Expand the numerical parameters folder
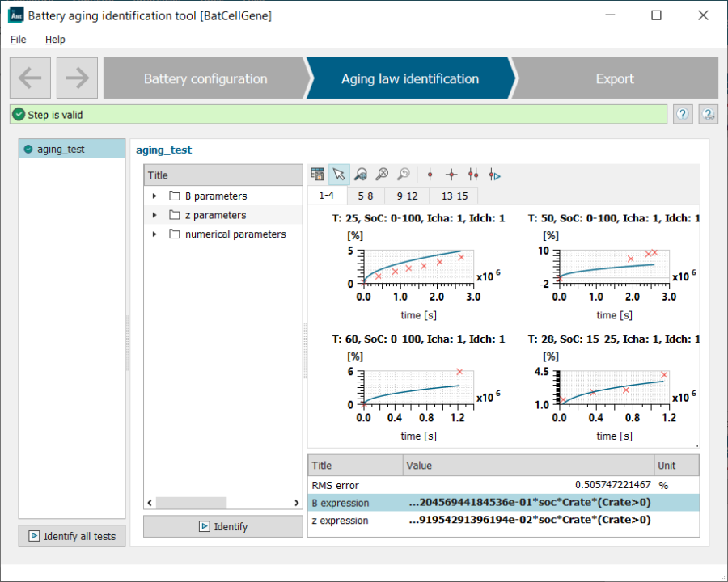The height and width of the screenshot is (582, 728). [153, 234]
